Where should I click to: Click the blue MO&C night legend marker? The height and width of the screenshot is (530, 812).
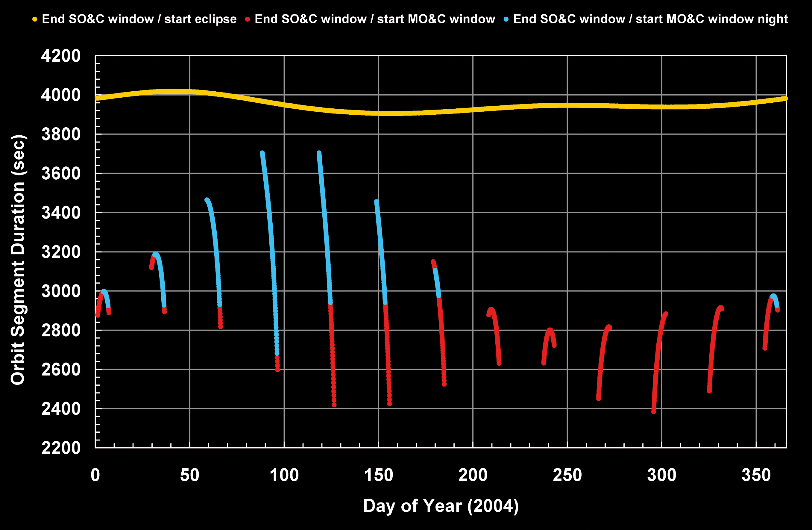point(506,19)
